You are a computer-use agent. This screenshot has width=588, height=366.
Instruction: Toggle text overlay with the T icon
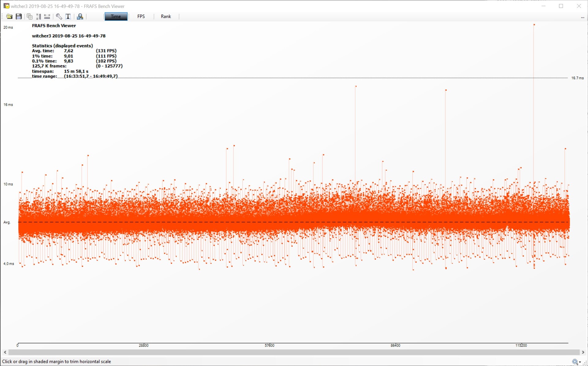point(68,17)
